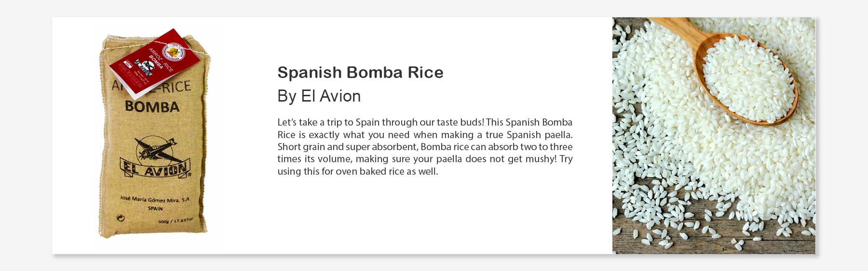
Task: Open the By El Avion brand line
Action: click(x=319, y=96)
